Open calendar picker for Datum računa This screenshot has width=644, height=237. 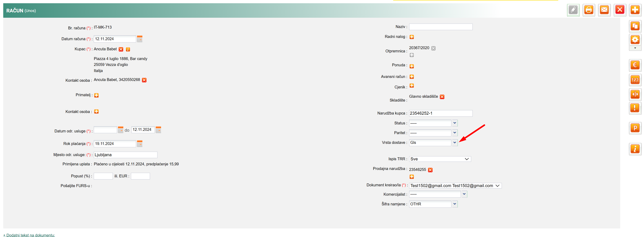click(140, 39)
